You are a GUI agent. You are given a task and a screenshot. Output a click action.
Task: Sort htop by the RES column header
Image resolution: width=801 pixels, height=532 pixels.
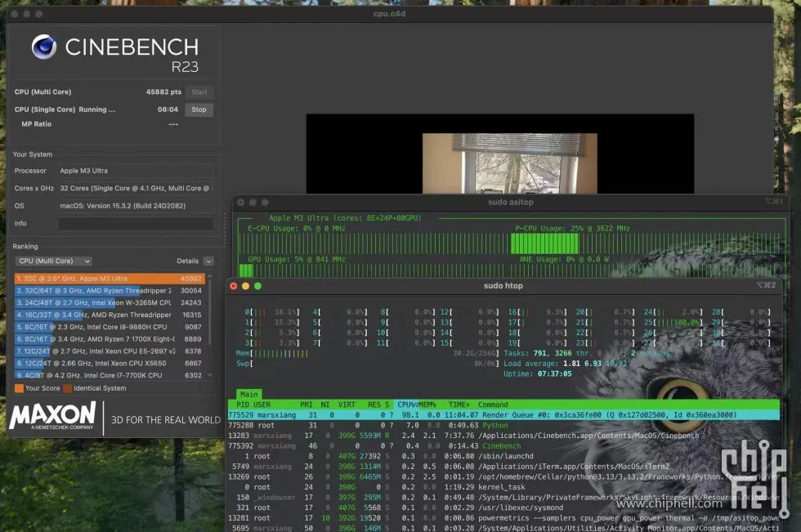tap(374, 405)
